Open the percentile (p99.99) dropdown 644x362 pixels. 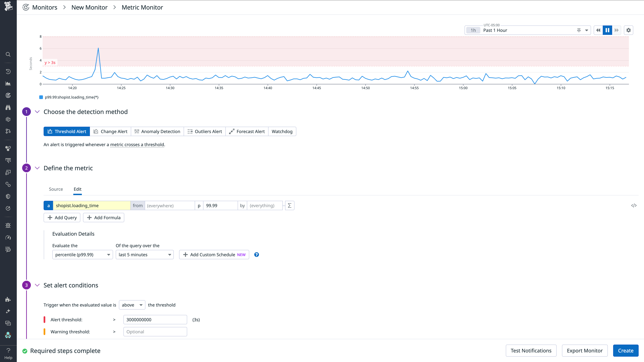tap(83, 255)
